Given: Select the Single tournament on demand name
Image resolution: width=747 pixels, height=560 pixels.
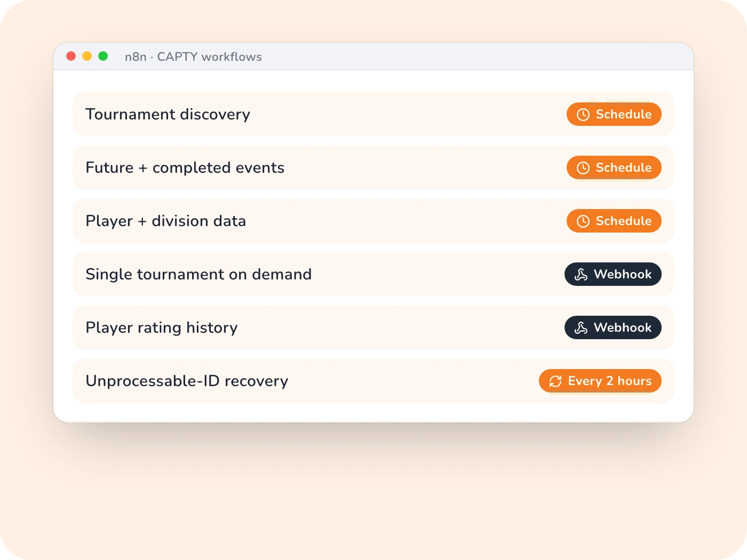Looking at the screenshot, I should coord(198,274).
